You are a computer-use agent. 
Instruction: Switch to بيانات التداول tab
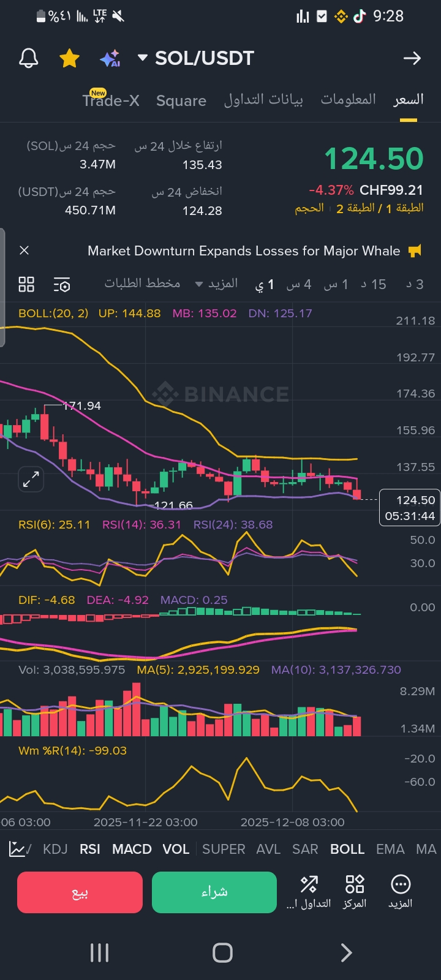click(263, 99)
